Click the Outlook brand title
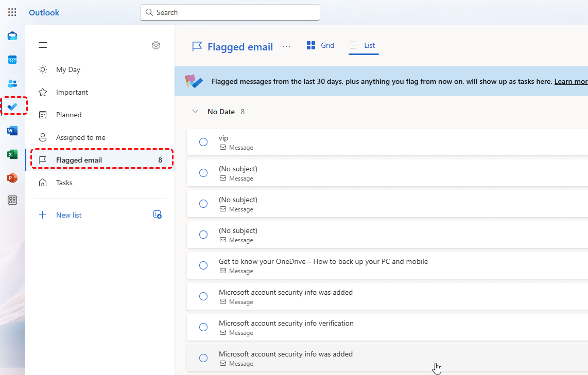 pyautogui.click(x=44, y=12)
